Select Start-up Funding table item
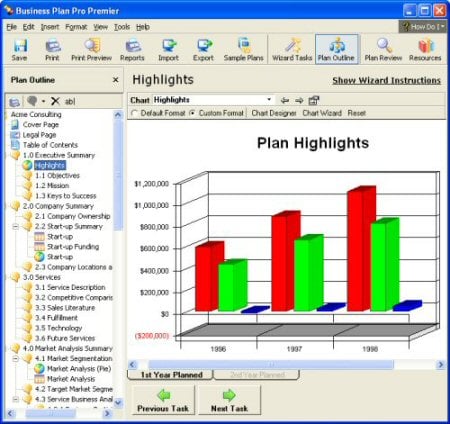The height and width of the screenshot is (424, 450). 73,247
